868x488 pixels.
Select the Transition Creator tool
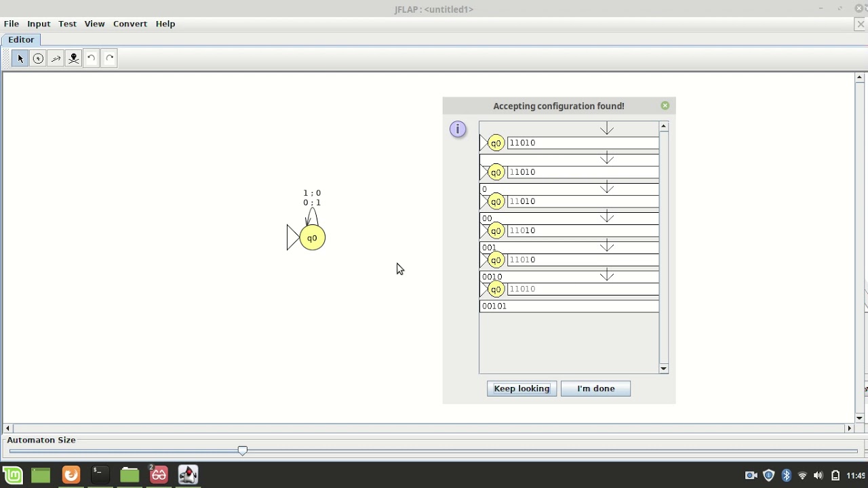[56, 58]
